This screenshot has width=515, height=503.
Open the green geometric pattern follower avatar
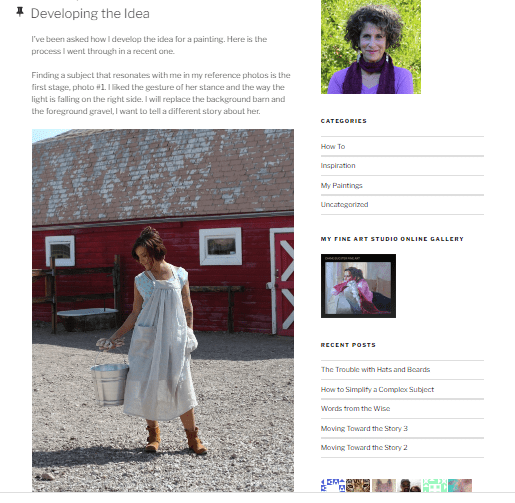(435, 485)
